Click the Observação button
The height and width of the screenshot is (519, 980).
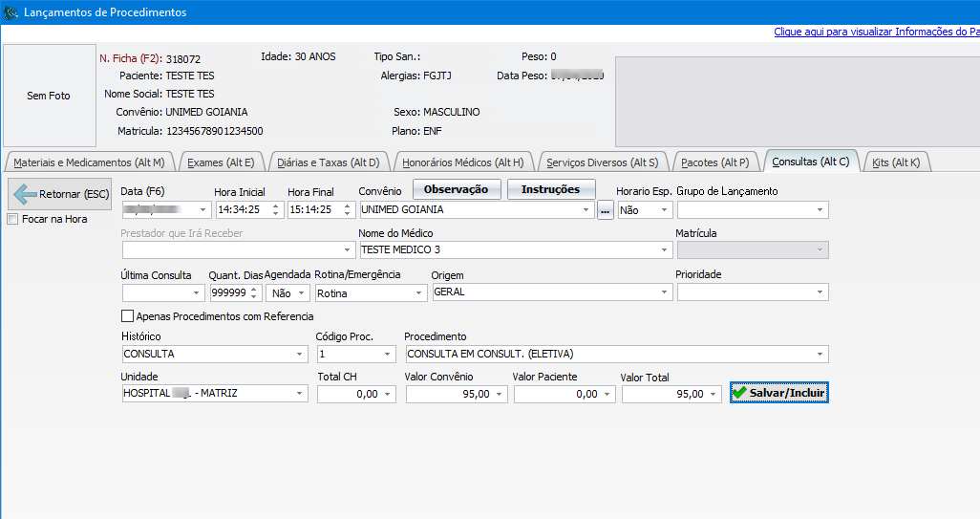456,189
